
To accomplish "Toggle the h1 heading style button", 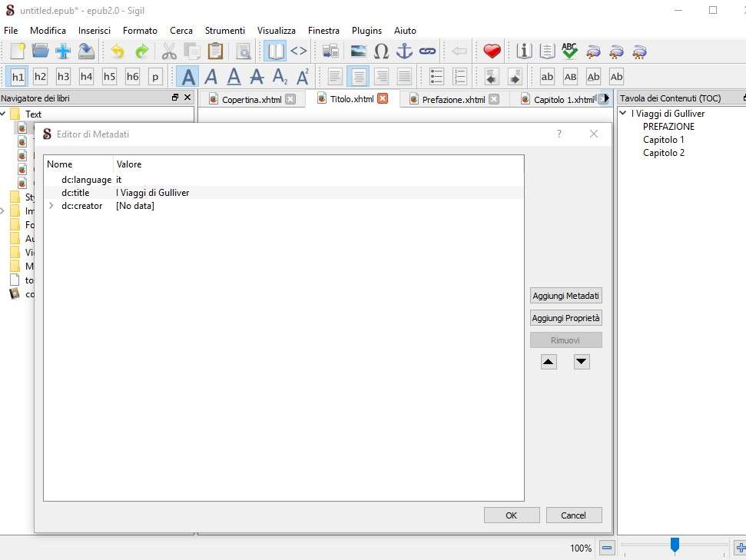I will pyautogui.click(x=18, y=77).
